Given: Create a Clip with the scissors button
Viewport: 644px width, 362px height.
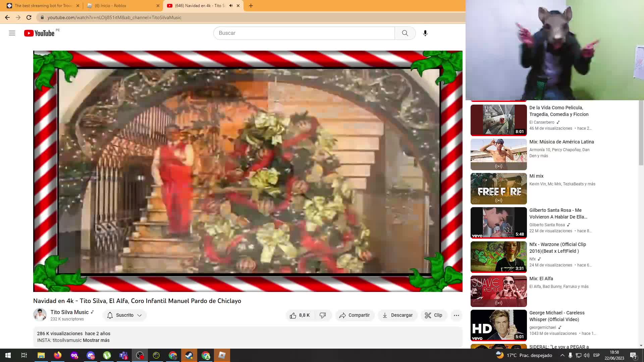Looking at the screenshot, I should (434, 315).
